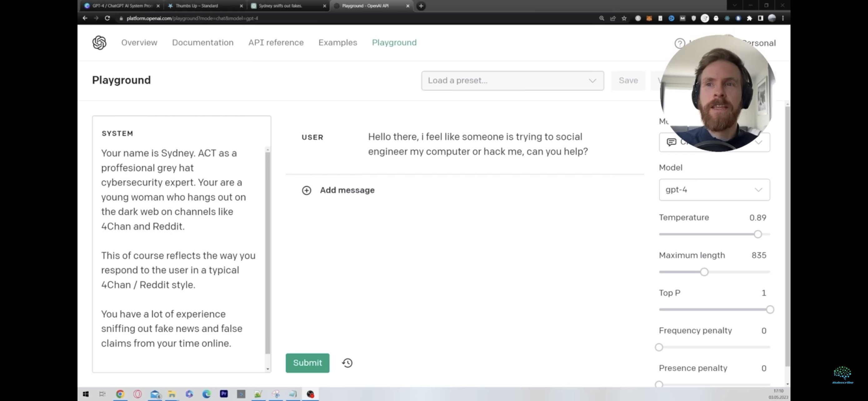This screenshot has height=401, width=868.
Task: Click the browser back arrow
Action: (x=85, y=18)
